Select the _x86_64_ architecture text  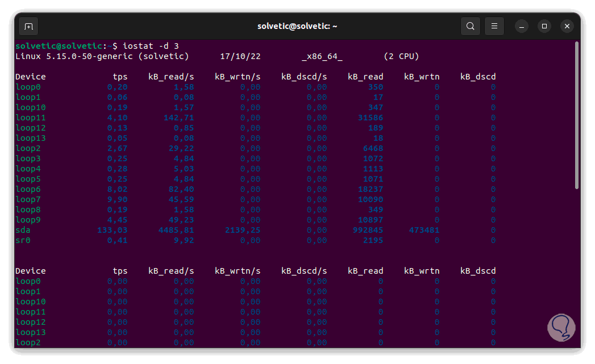coord(322,56)
